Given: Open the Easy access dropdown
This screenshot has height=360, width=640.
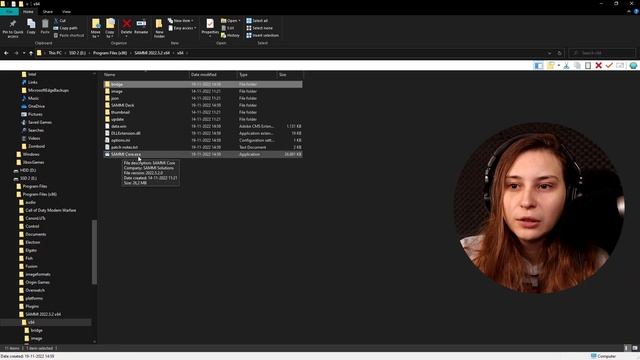Looking at the screenshot, I should pyautogui.click(x=182, y=28).
